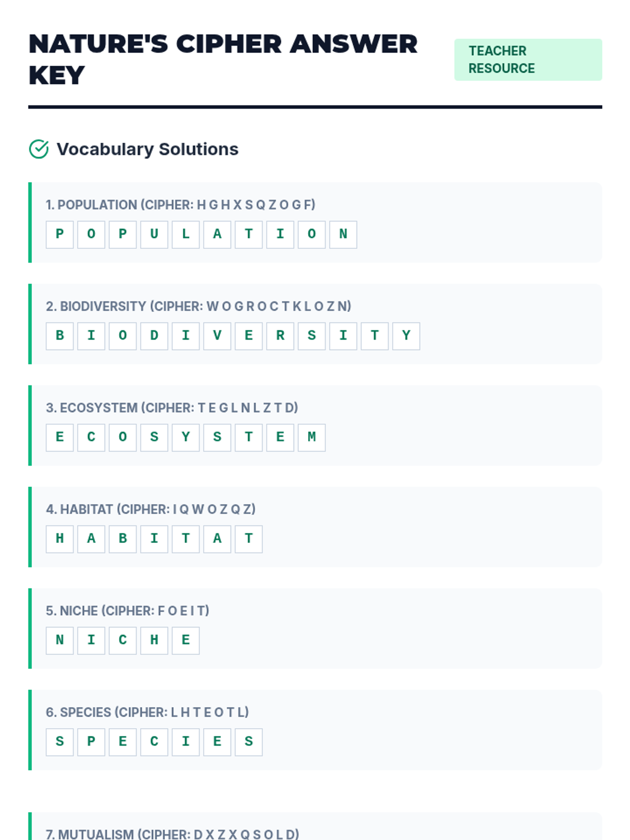Select the Vocabulary Solutions heading
Image resolution: width=630 pixels, height=840 pixels.
(x=147, y=149)
